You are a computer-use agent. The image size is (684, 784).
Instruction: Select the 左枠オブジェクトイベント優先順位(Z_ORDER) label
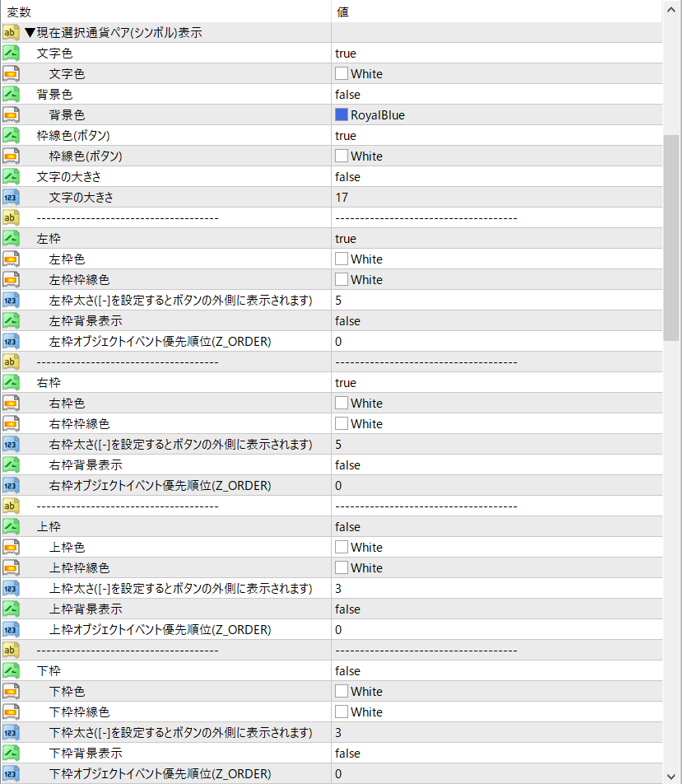click(x=160, y=342)
